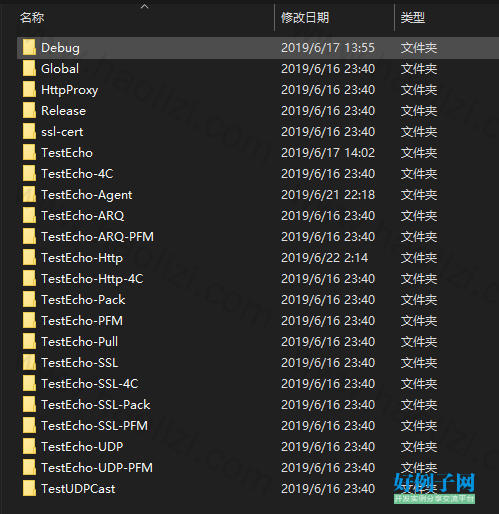Sort by the 名称 column header
The width and height of the screenshot is (499, 514).
coord(32,18)
